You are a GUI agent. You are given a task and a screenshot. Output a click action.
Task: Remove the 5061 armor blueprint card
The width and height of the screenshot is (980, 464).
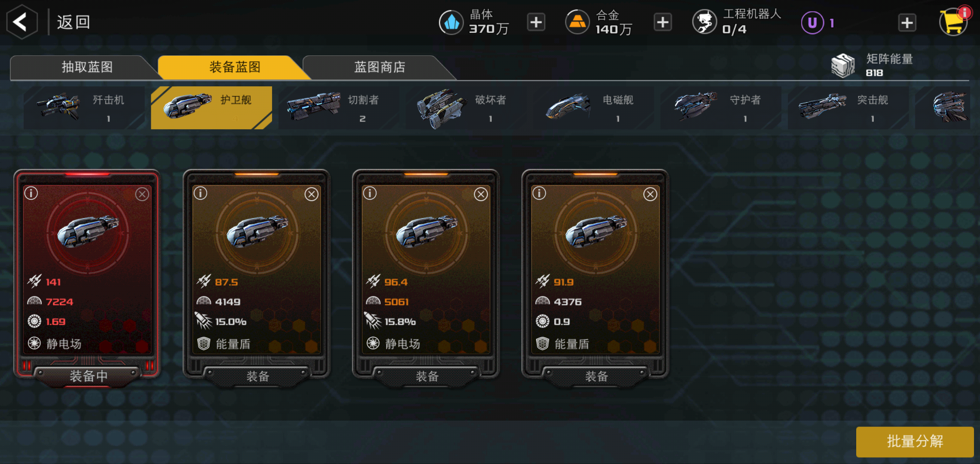(481, 194)
